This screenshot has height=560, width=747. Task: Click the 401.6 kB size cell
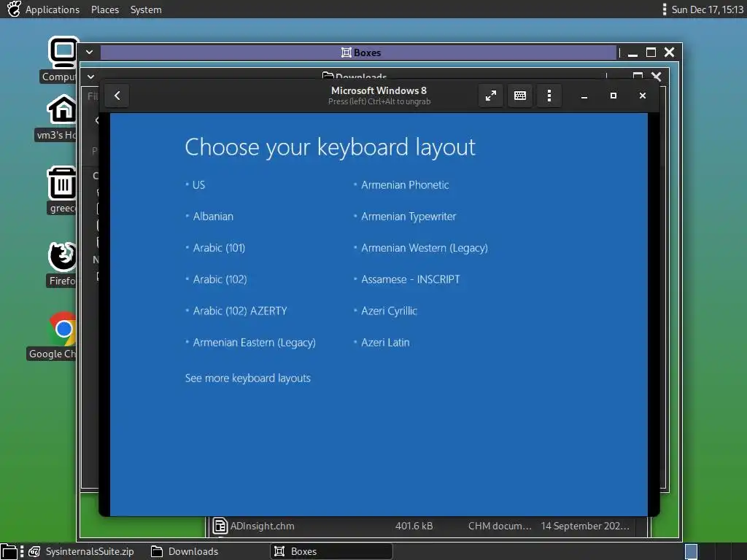414,526
